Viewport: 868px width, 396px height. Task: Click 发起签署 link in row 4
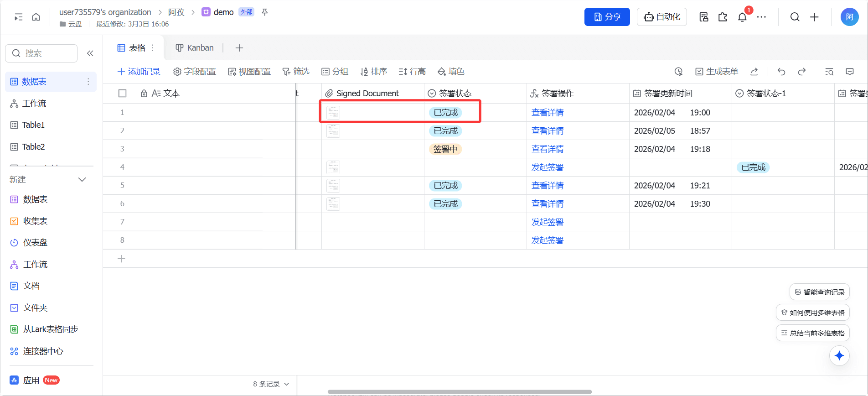[548, 167]
